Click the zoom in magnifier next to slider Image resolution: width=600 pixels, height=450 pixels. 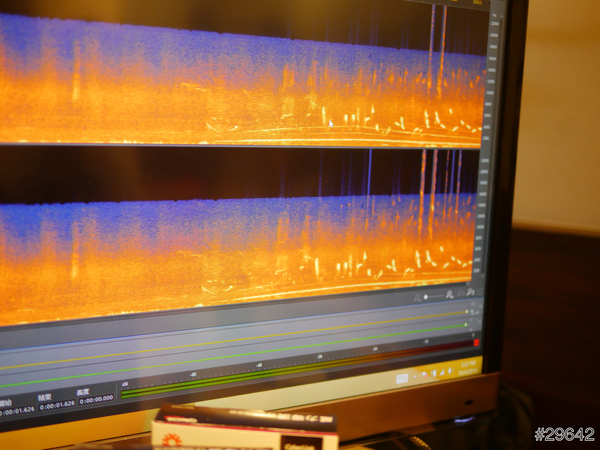click(x=450, y=295)
